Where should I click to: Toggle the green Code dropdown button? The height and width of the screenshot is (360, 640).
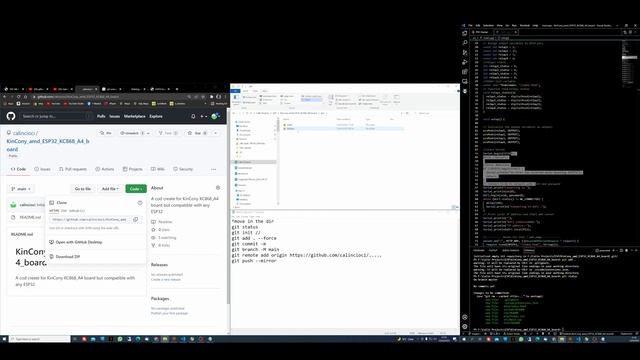136,189
